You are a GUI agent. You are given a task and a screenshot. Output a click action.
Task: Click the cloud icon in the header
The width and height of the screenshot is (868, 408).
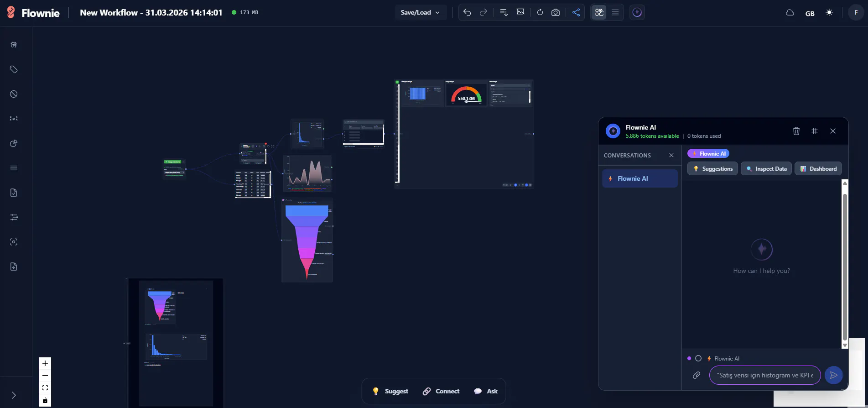click(790, 13)
